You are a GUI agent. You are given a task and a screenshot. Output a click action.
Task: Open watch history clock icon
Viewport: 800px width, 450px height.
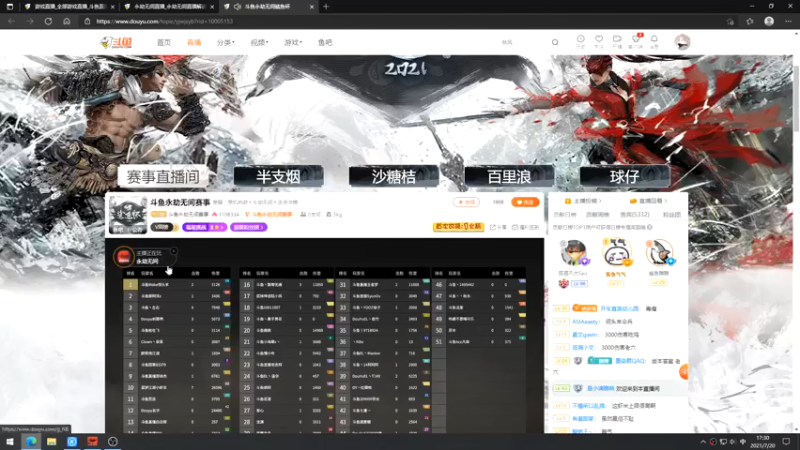(581, 39)
